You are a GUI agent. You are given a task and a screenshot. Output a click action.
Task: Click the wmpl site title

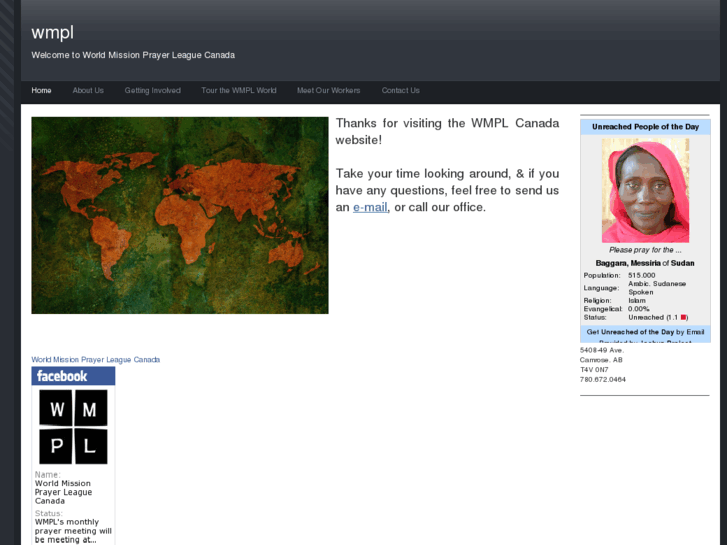tap(52, 32)
